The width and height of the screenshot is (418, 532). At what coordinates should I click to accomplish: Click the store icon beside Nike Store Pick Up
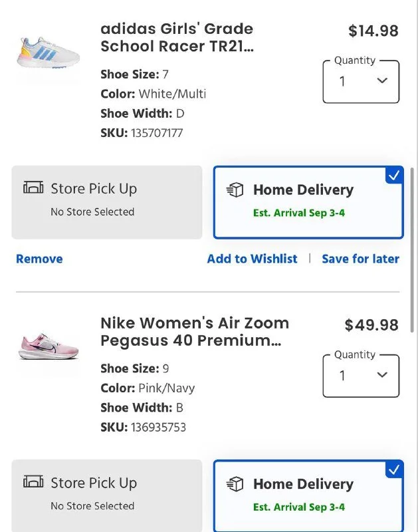click(x=33, y=483)
